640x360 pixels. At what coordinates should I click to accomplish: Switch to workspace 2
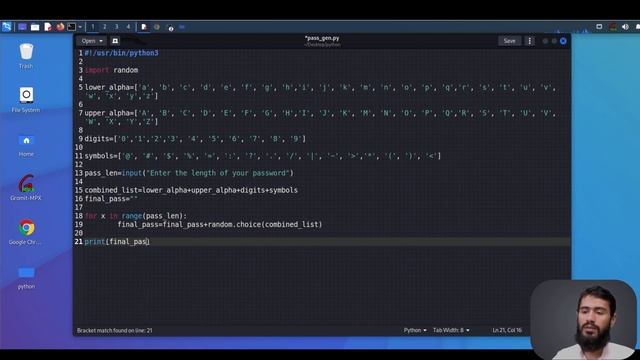pyautogui.click(x=104, y=27)
